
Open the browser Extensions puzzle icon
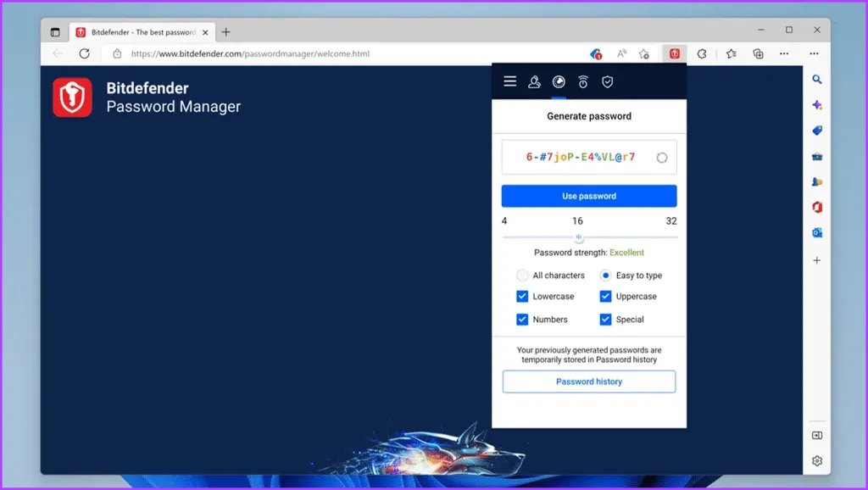point(702,53)
